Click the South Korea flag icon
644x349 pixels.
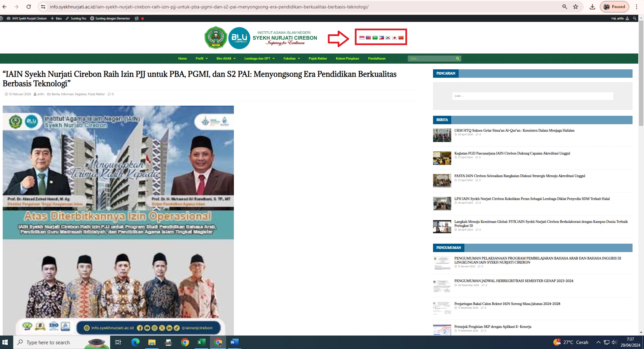(388, 38)
